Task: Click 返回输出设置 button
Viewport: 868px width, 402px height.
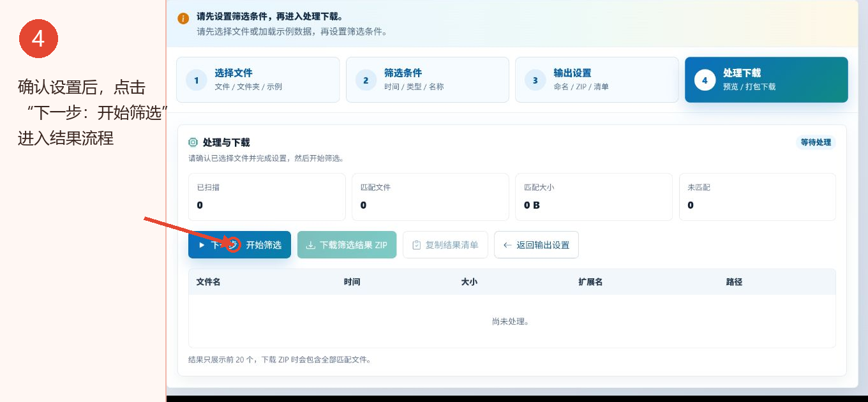Action: (x=536, y=245)
